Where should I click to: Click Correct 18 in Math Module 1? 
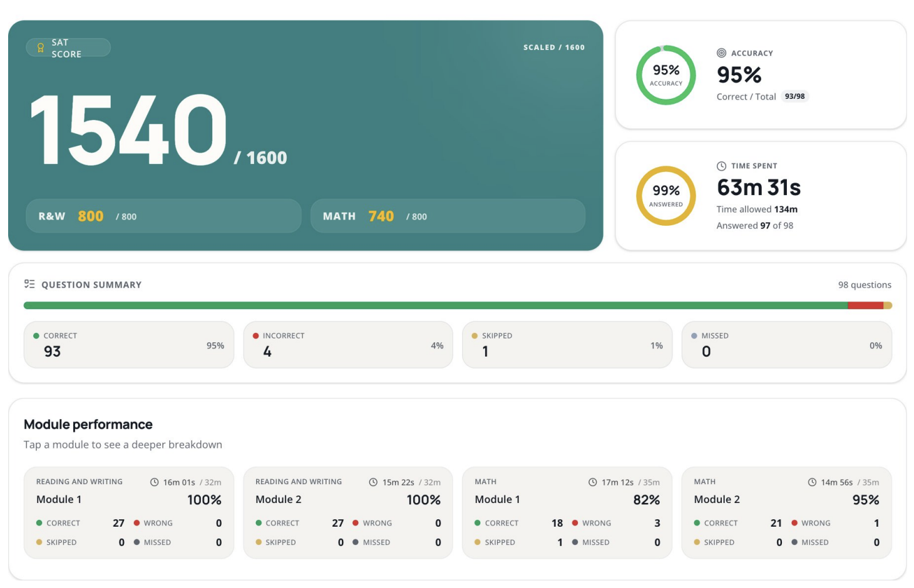coord(518,523)
